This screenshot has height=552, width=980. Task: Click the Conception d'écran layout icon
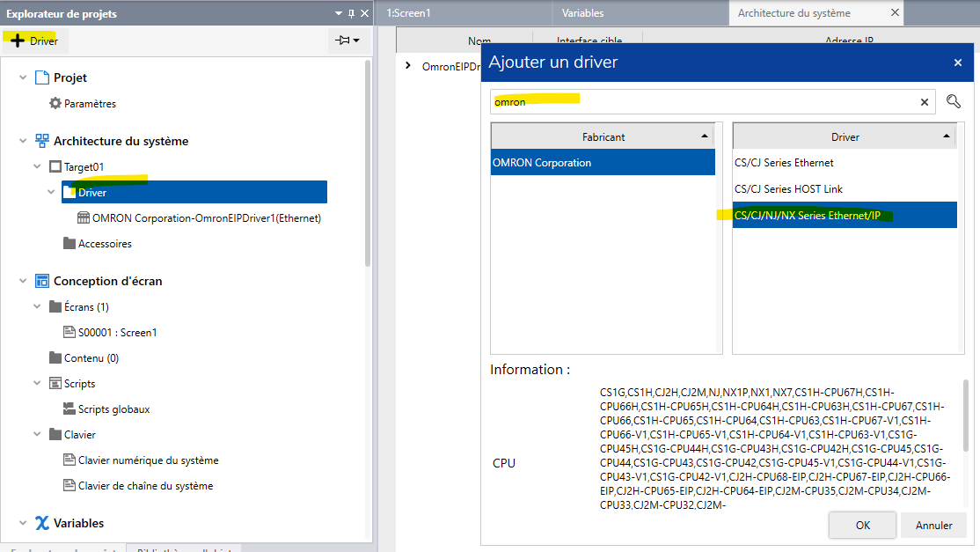point(42,281)
